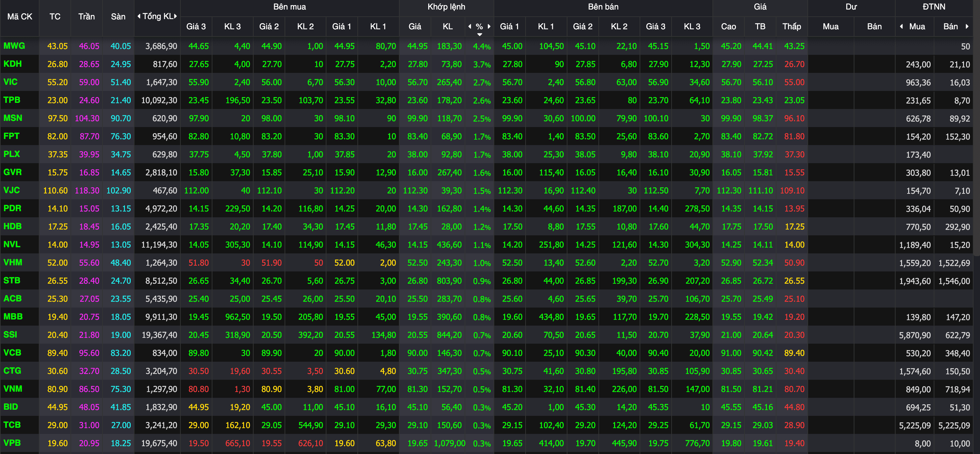This screenshot has height=454, width=980.
Task: Open PDR stock symbol
Action: pos(12,208)
